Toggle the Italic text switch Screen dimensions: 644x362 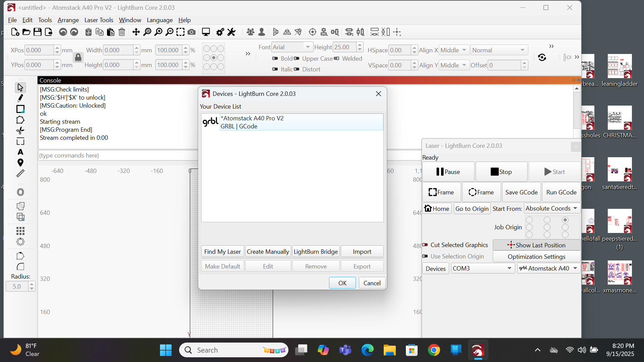[x=275, y=69]
